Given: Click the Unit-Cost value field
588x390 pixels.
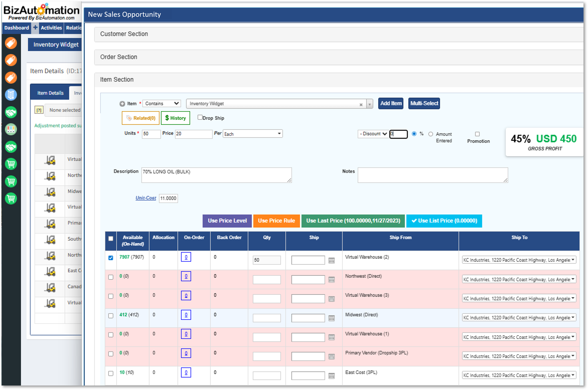Looking at the screenshot, I should (x=168, y=198).
